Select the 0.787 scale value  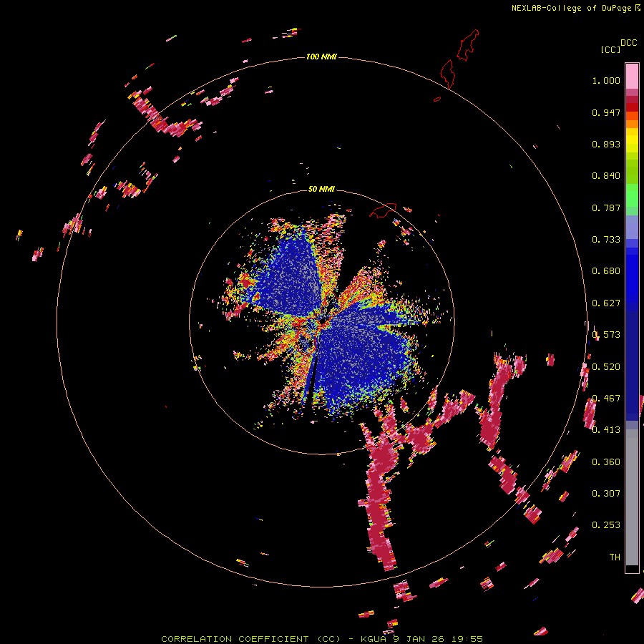[x=606, y=208]
